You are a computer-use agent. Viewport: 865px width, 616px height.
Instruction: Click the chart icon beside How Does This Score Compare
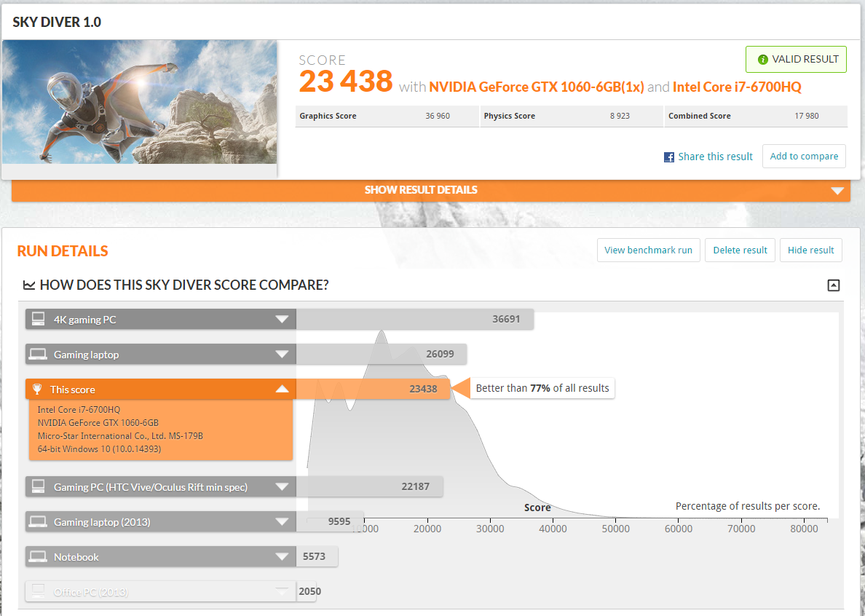click(x=28, y=285)
